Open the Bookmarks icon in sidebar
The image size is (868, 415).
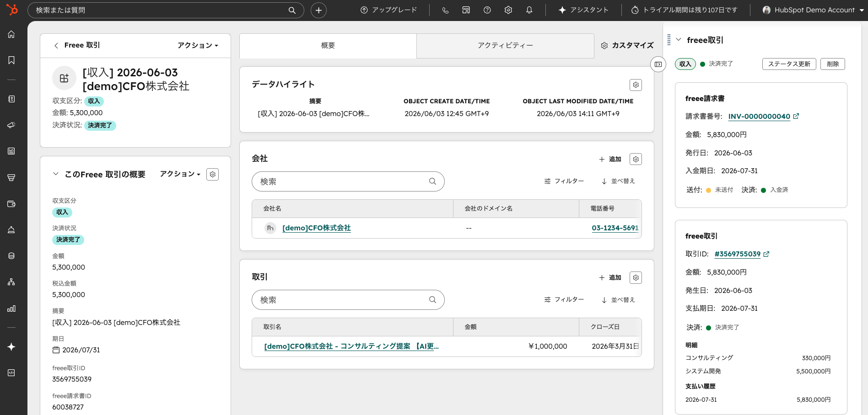11,60
